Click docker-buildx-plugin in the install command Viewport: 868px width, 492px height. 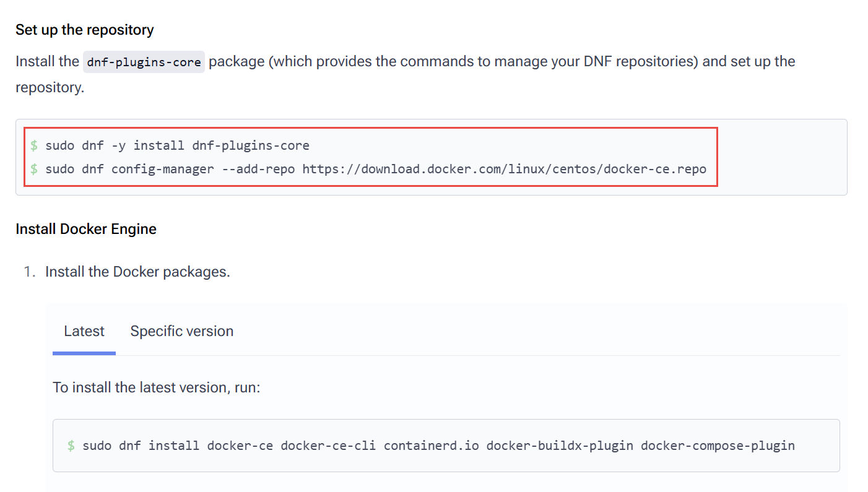560,446
